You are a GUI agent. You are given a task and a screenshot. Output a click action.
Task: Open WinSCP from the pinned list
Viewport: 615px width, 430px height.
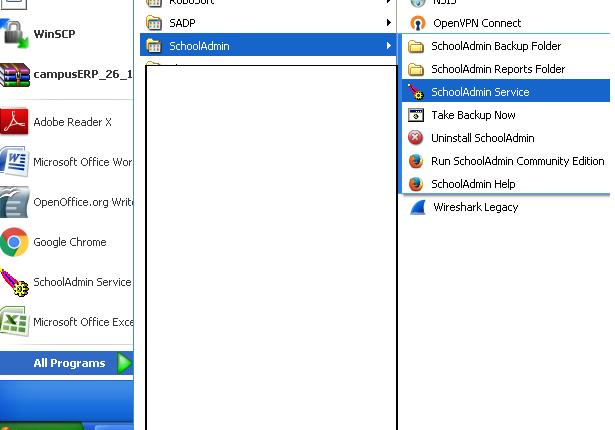[x=54, y=34]
